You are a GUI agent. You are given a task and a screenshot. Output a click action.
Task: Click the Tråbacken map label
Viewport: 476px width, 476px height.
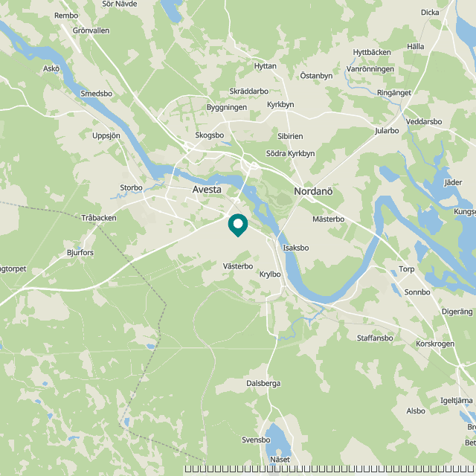point(99,218)
